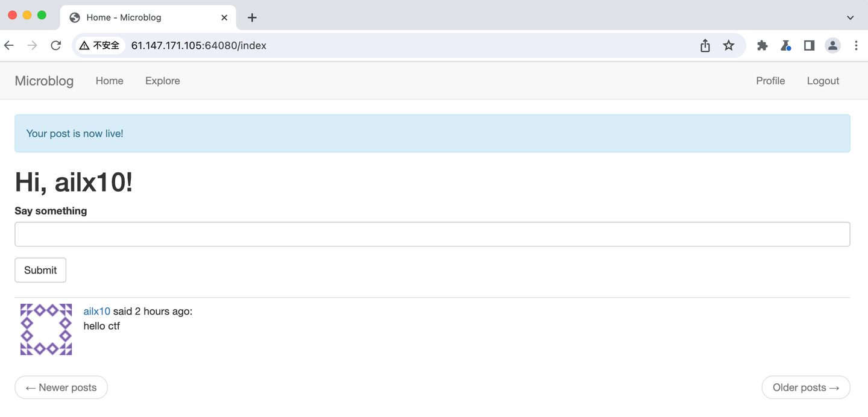Open the Chrome three-dot menu
Viewport: 868px width, 417px height.
(x=856, y=45)
